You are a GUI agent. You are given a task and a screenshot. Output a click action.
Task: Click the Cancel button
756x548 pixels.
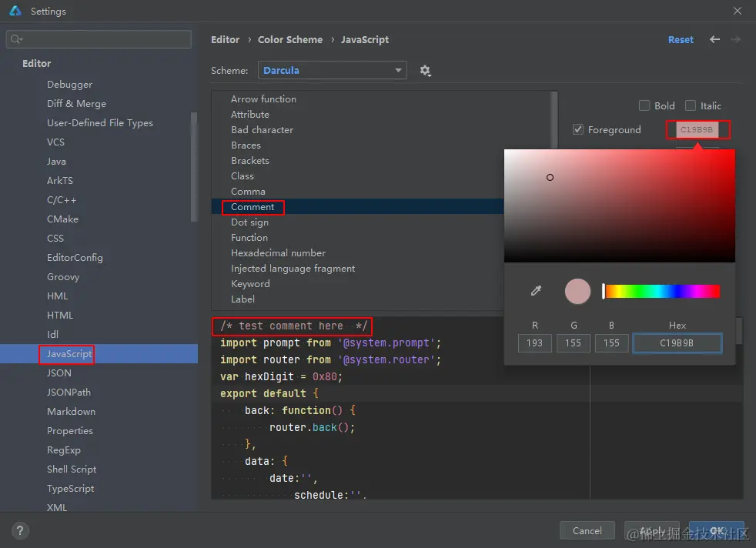(587, 530)
